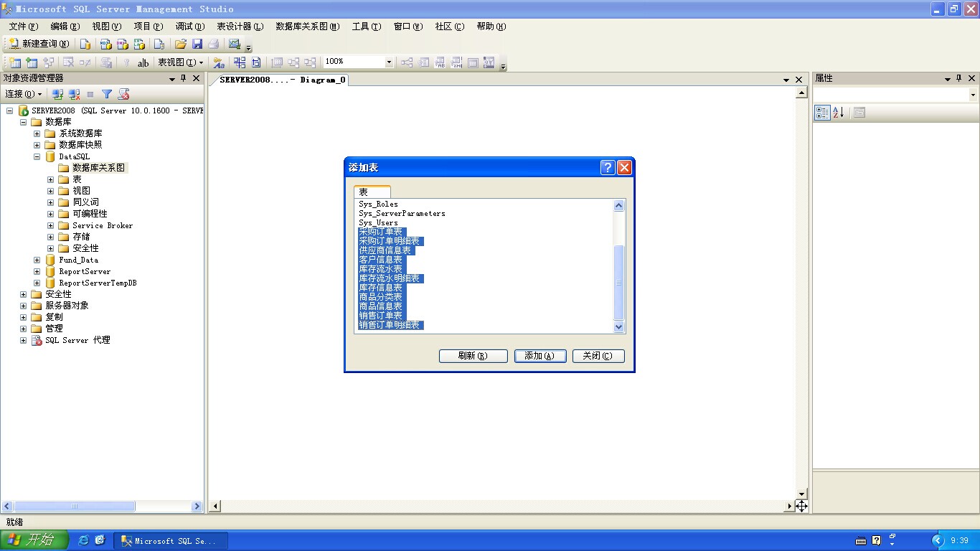Expand the Fund_Data database
980x551 pixels.
point(37,260)
